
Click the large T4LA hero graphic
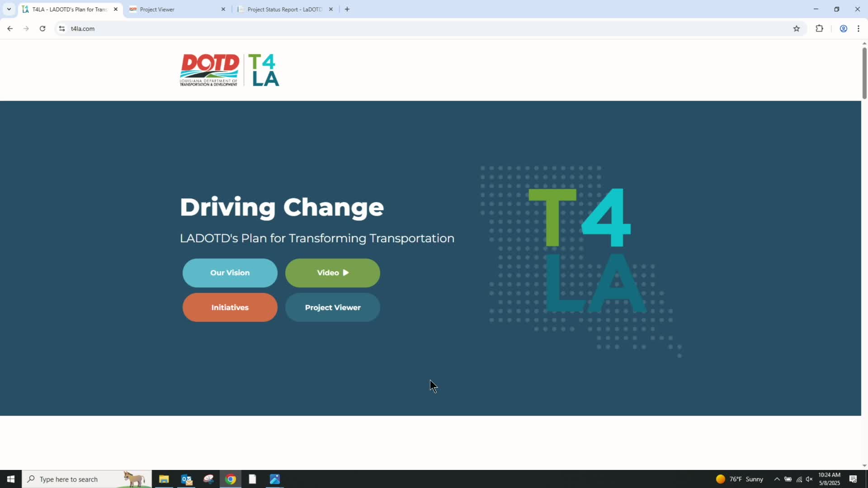(581, 261)
